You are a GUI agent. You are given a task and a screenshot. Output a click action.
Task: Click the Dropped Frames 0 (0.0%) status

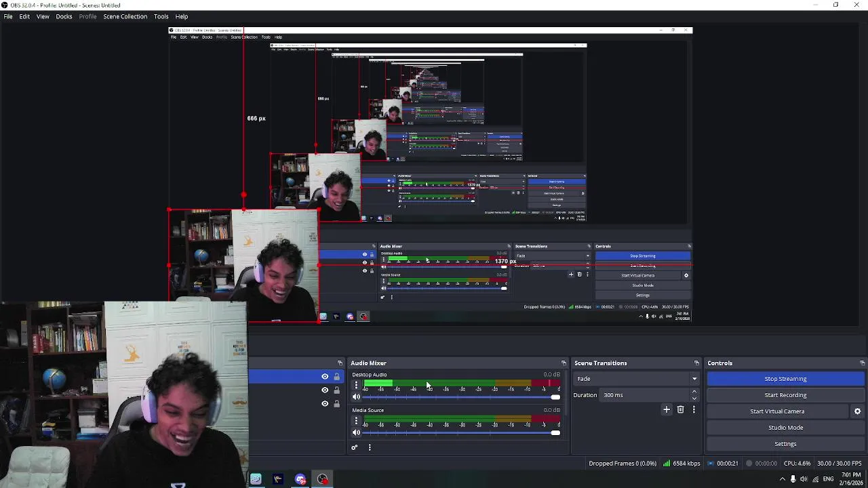click(x=623, y=464)
